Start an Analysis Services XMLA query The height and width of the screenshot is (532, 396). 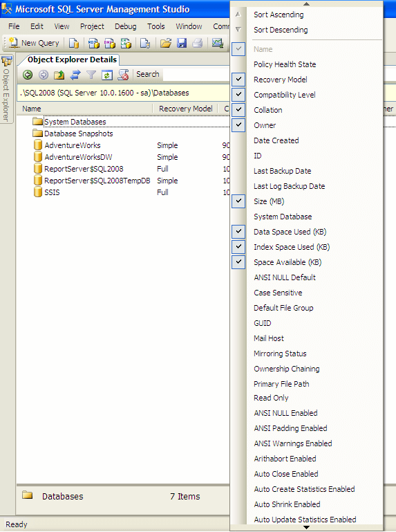coord(126,43)
